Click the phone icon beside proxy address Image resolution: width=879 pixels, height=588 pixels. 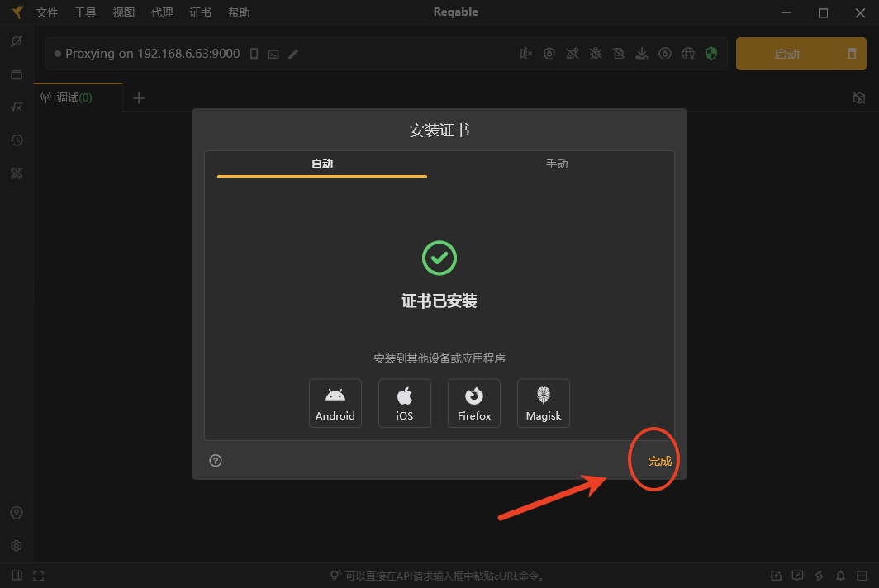tap(254, 54)
